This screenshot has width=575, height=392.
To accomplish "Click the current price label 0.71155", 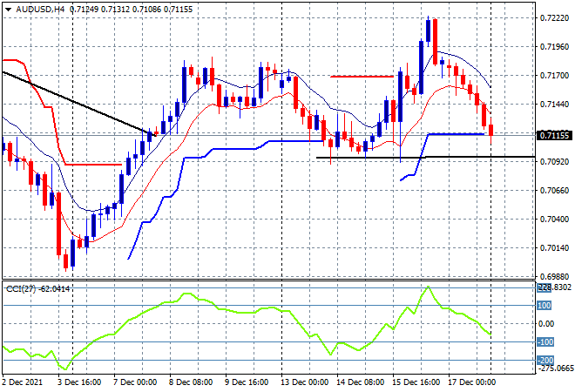I will coord(554,136).
